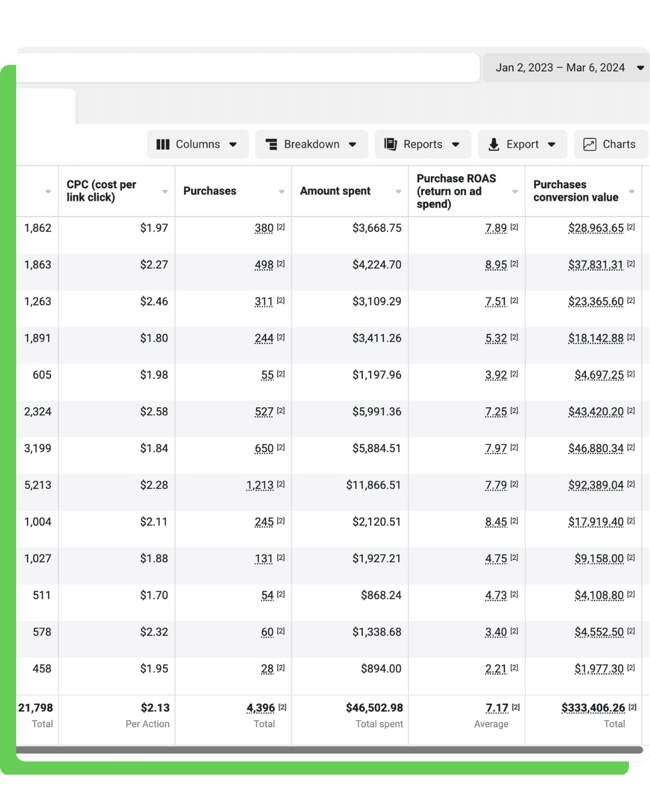Click the $333,406.26 total conversion value
Screen dimensions: 650x812
point(593,708)
